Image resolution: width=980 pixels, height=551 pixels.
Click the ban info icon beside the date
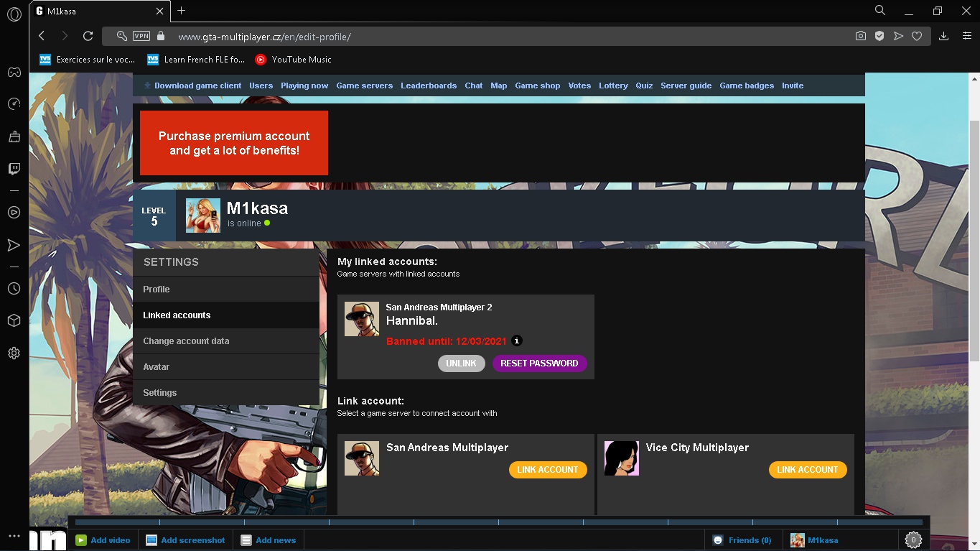(x=517, y=341)
